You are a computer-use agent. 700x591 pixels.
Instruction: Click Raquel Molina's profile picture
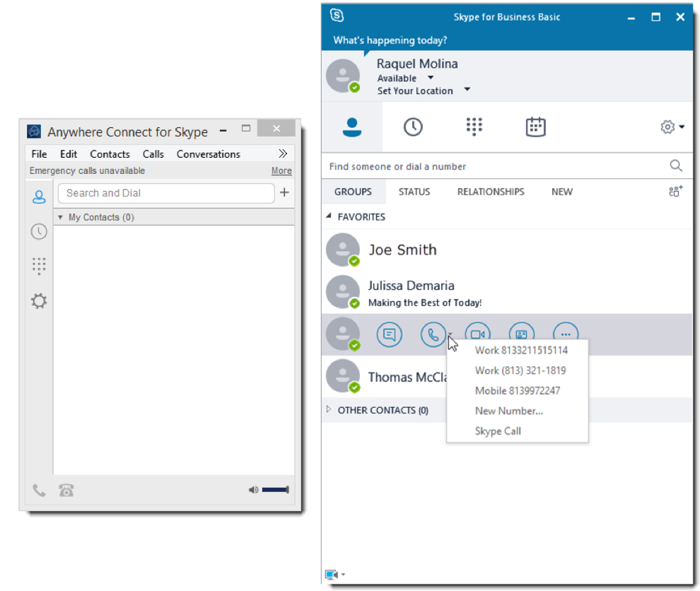click(343, 76)
